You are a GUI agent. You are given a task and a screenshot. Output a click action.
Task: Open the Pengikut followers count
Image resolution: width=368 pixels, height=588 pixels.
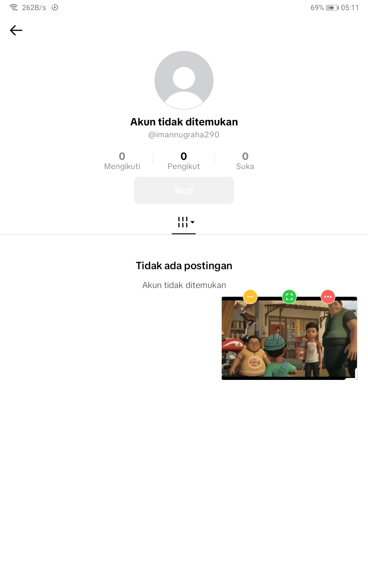click(184, 161)
